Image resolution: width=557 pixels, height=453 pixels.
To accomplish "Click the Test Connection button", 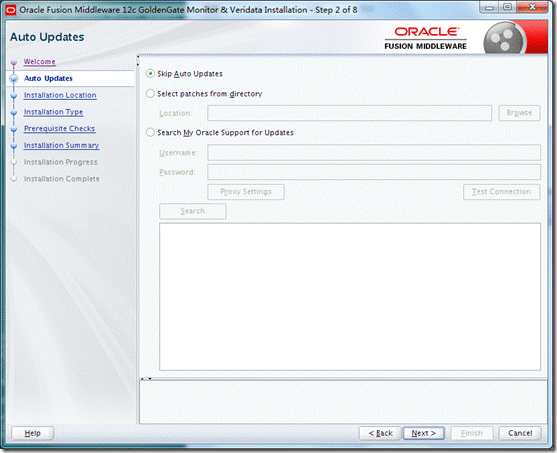I will pos(502,192).
